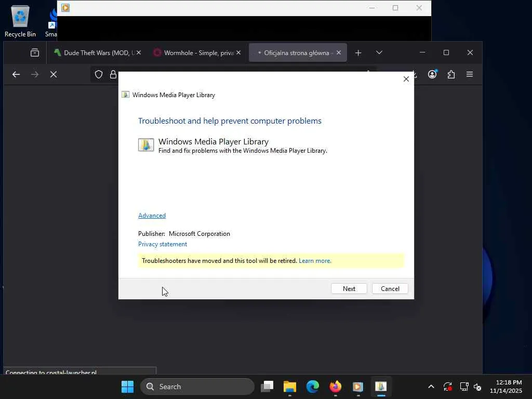Click the browser forward arrow
This screenshot has height=399, width=532.
(35, 74)
